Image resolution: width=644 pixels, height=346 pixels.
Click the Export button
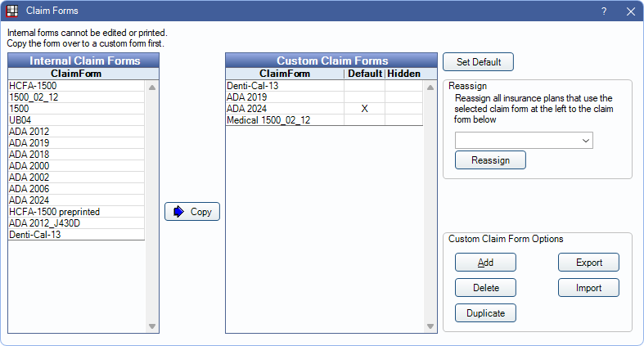pyautogui.click(x=588, y=263)
